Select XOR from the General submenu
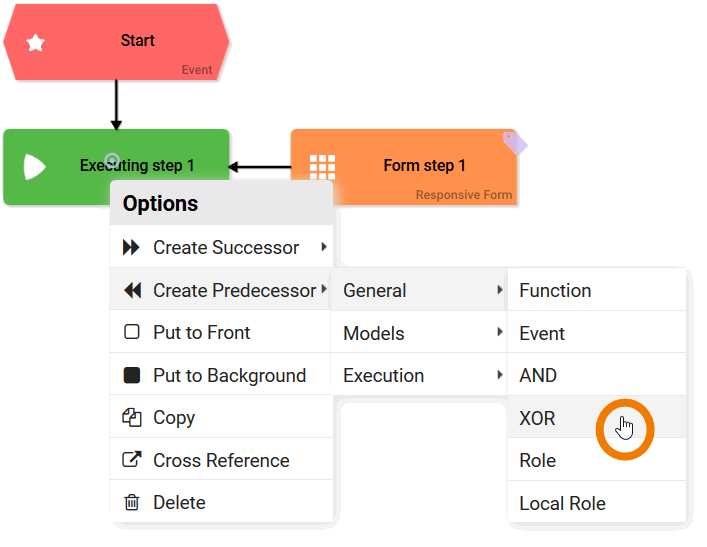 tap(538, 418)
